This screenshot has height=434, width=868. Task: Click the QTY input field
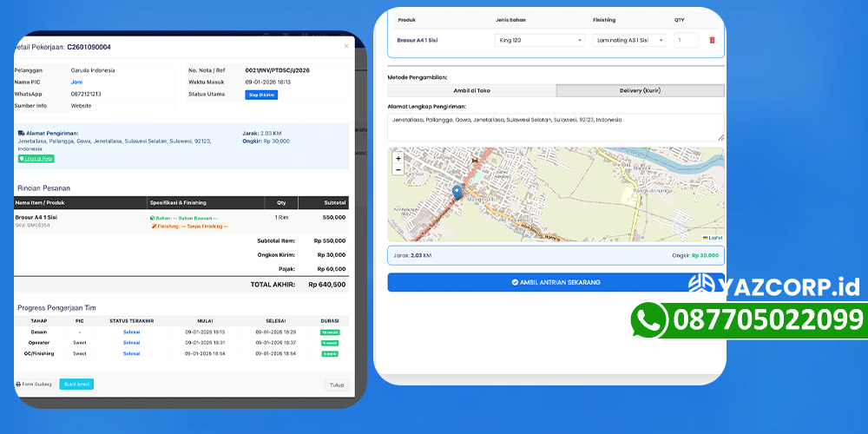pyautogui.click(x=686, y=40)
